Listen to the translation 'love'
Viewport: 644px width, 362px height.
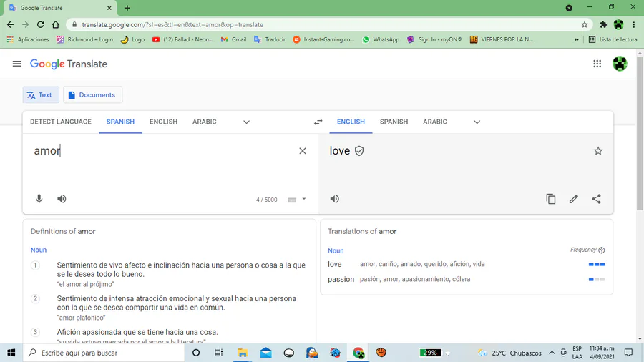point(335,199)
